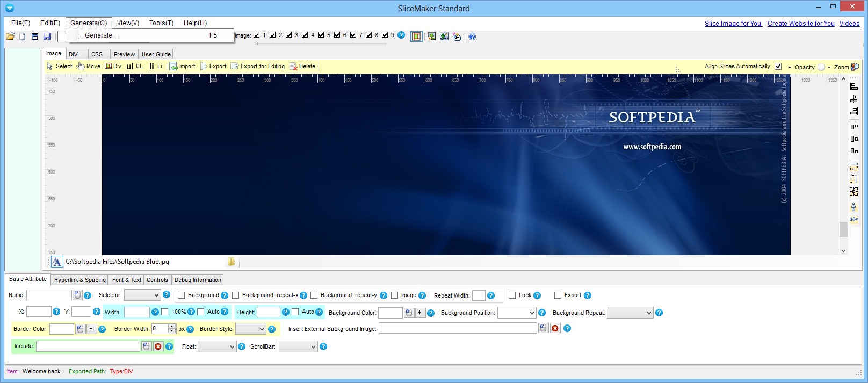Increase Border Width with up arrow
Viewport: 868px width, 383px height.
coord(172,326)
